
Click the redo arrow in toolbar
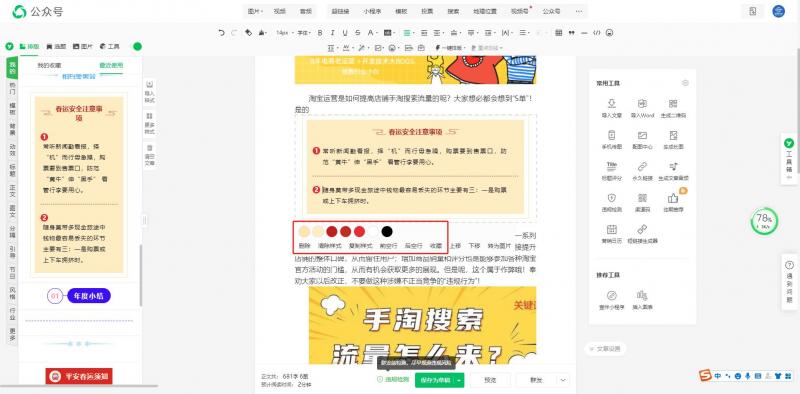(x=234, y=33)
